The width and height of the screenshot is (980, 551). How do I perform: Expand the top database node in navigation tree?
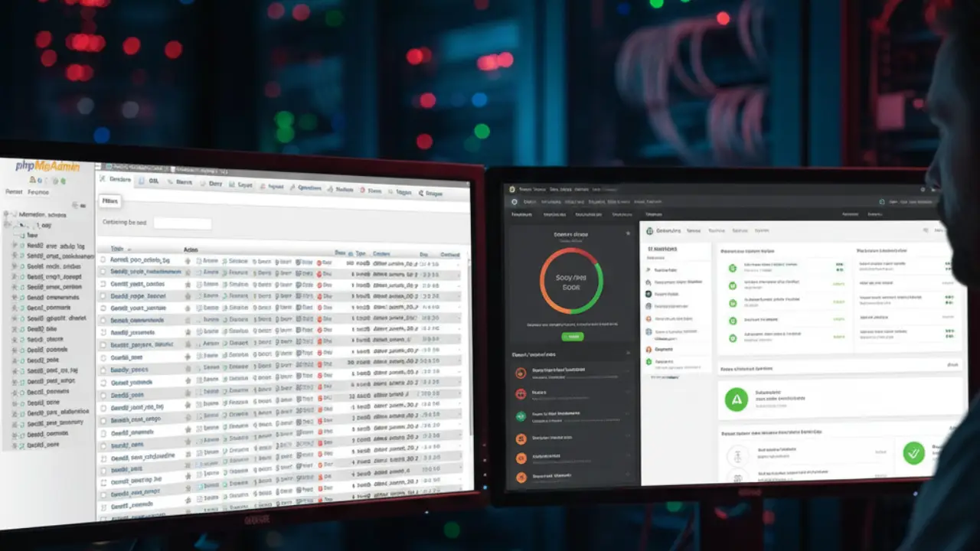(x=7, y=214)
